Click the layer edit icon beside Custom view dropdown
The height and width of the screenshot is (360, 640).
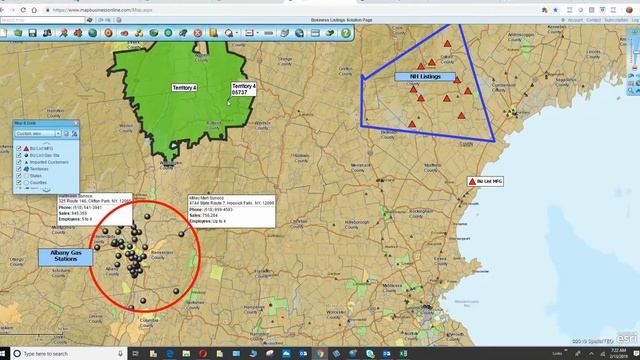click(66, 133)
